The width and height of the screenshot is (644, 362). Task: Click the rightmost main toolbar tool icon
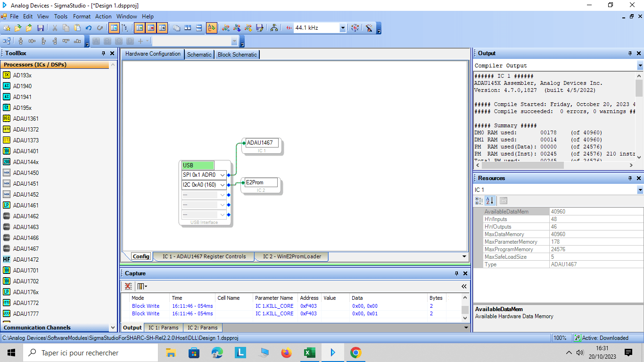coord(369,28)
